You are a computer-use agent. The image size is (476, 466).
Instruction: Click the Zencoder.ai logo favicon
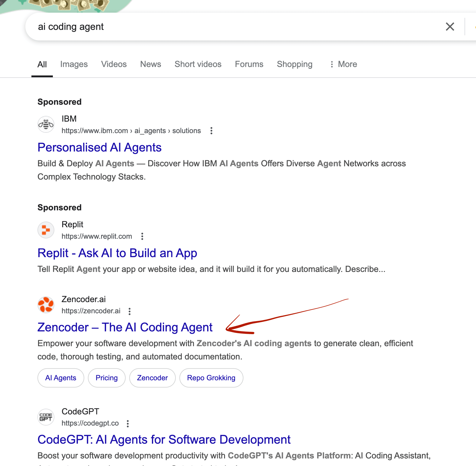(46, 305)
